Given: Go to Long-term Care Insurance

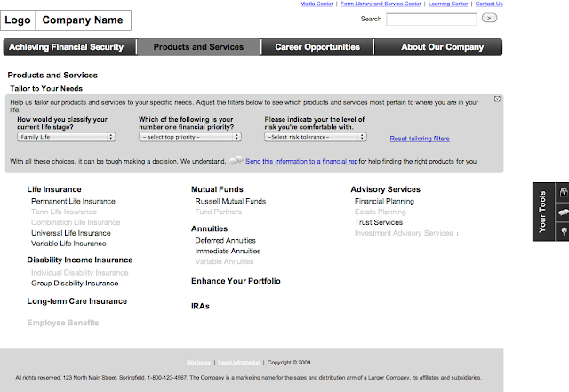Looking at the screenshot, I should point(77,301).
